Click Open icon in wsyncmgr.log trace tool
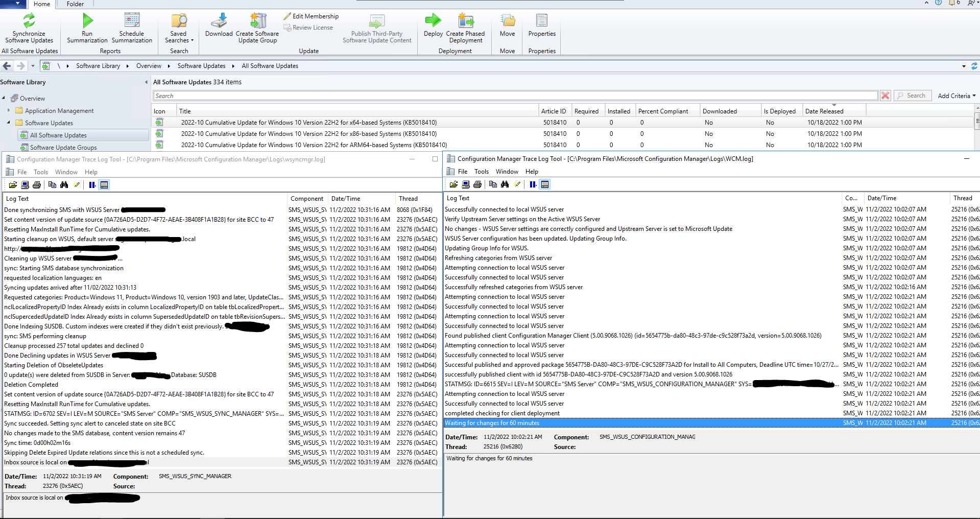980x519 pixels. 13,185
